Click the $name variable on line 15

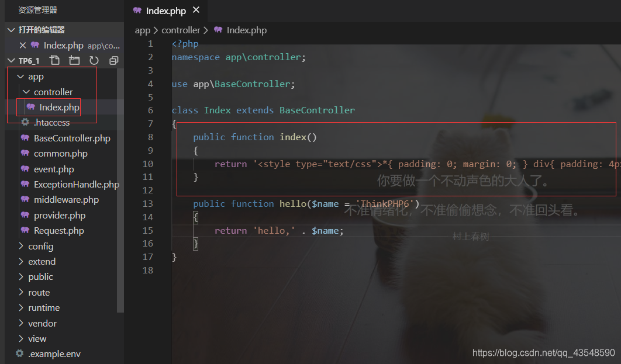point(325,231)
